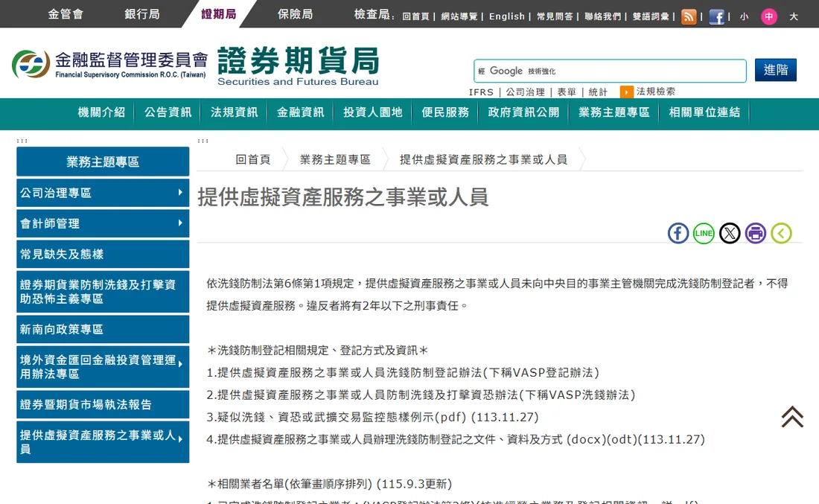Viewport: 819px width, 504px height.
Task: Share page via Facebook round icon
Action: coord(678,233)
